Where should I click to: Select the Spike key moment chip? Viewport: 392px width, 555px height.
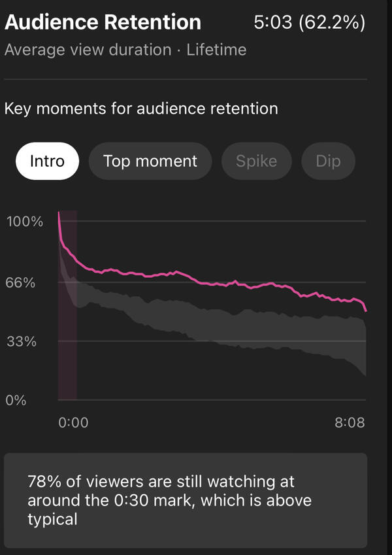click(256, 161)
